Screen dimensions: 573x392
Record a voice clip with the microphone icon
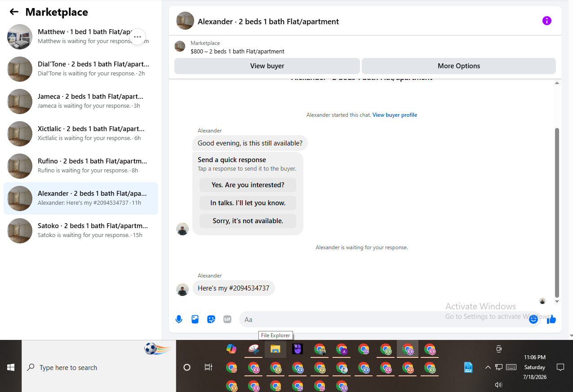[x=179, y=319]
